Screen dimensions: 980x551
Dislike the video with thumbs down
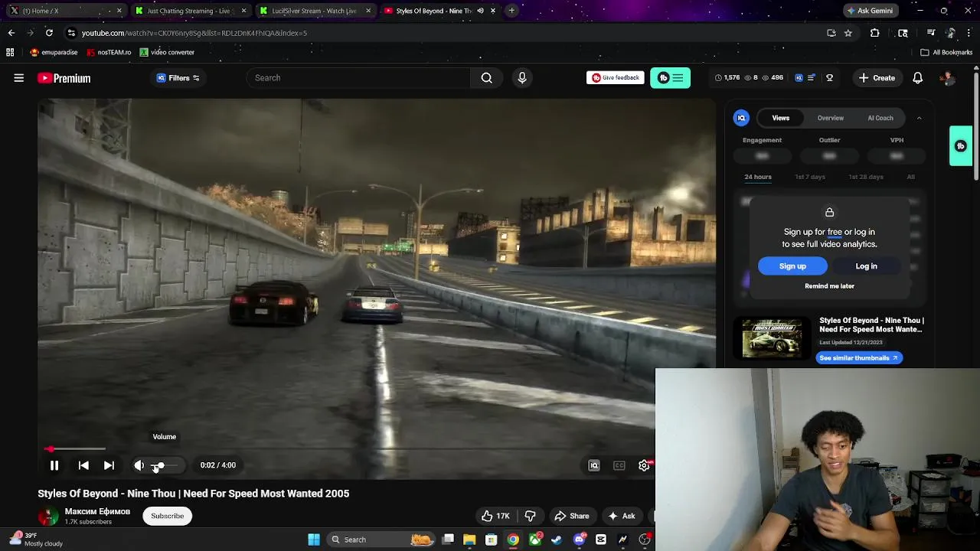click(x=530, y=516)
